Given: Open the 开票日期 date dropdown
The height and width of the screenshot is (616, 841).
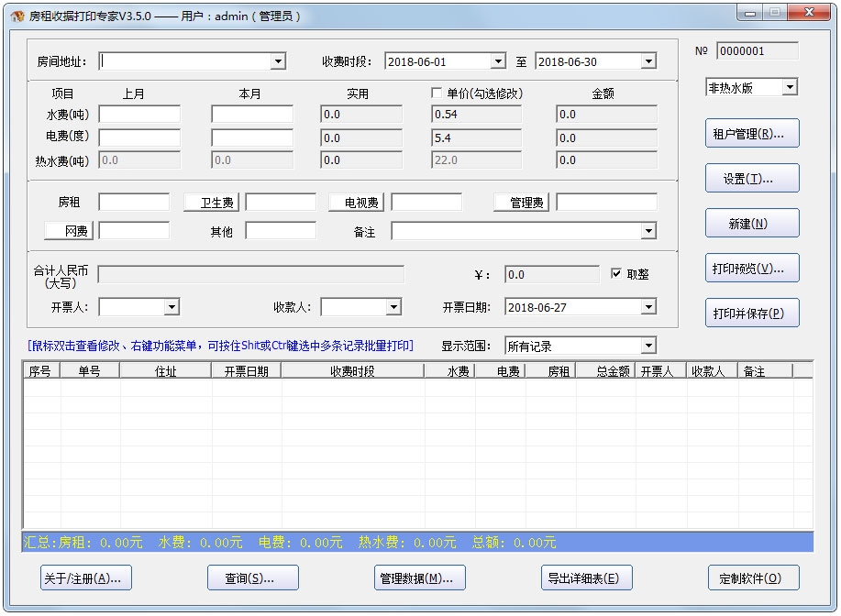Looking at the screenshot, I should pos(649,307).
